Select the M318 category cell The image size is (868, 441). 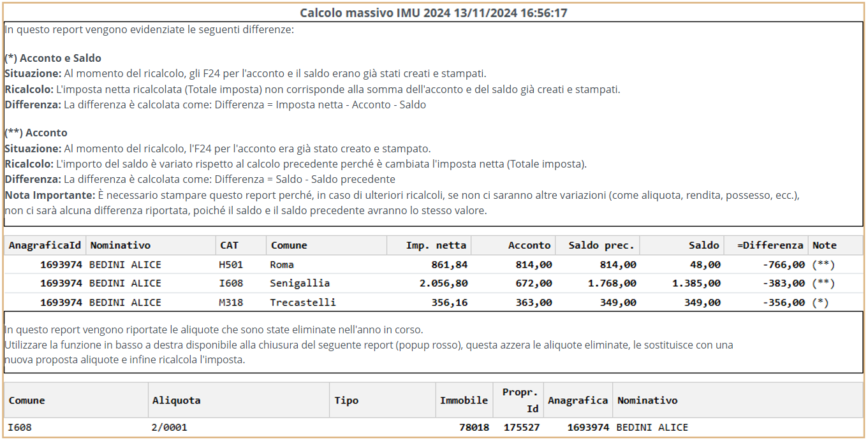[231, 303]
